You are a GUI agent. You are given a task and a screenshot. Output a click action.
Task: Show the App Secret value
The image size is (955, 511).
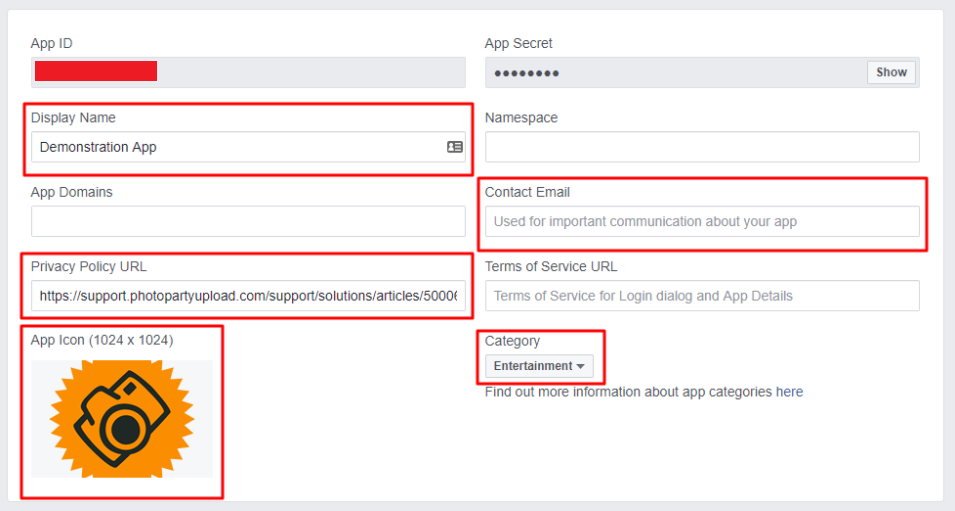point(891,72)
